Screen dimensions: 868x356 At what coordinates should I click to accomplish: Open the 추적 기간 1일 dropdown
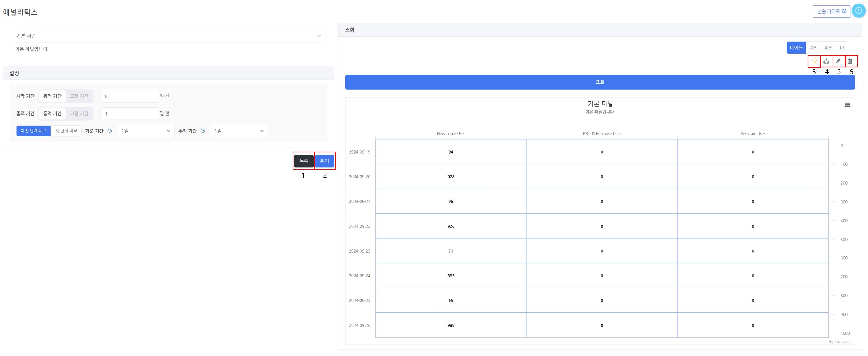239,131
